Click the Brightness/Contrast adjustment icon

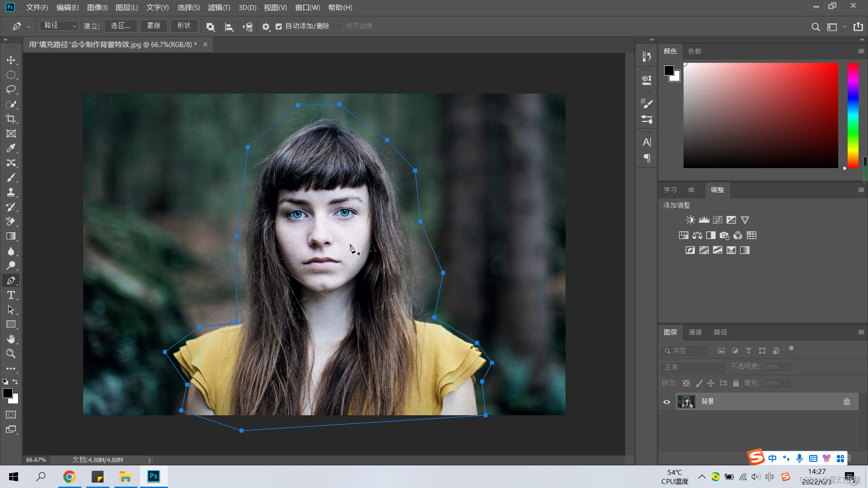pos(690,220)
